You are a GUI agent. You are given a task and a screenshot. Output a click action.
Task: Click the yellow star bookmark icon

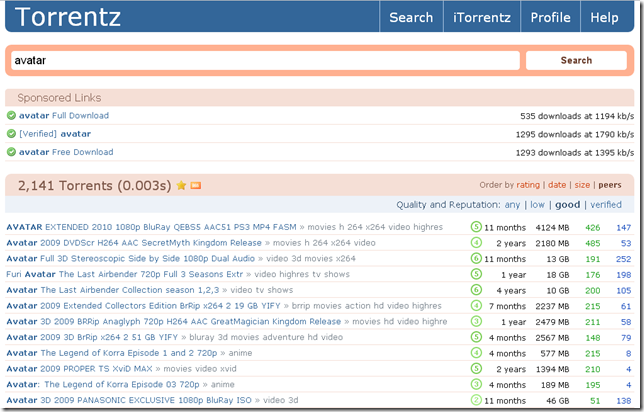pos(181,186)
